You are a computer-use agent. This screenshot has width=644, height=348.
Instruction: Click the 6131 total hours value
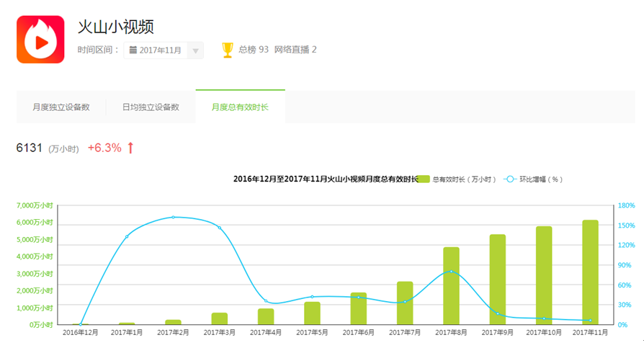click(x=29, y=148)
